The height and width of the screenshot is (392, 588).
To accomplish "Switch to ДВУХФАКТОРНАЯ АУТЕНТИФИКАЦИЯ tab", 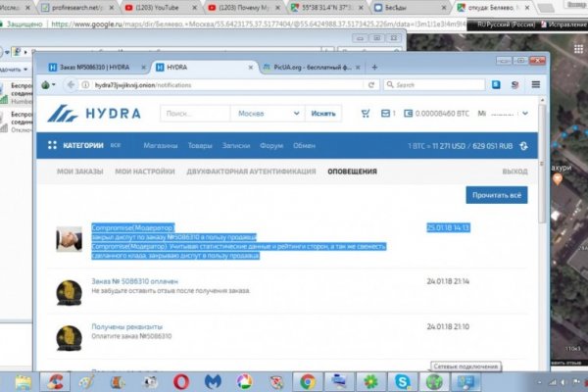I will click(x=254, y=171).
